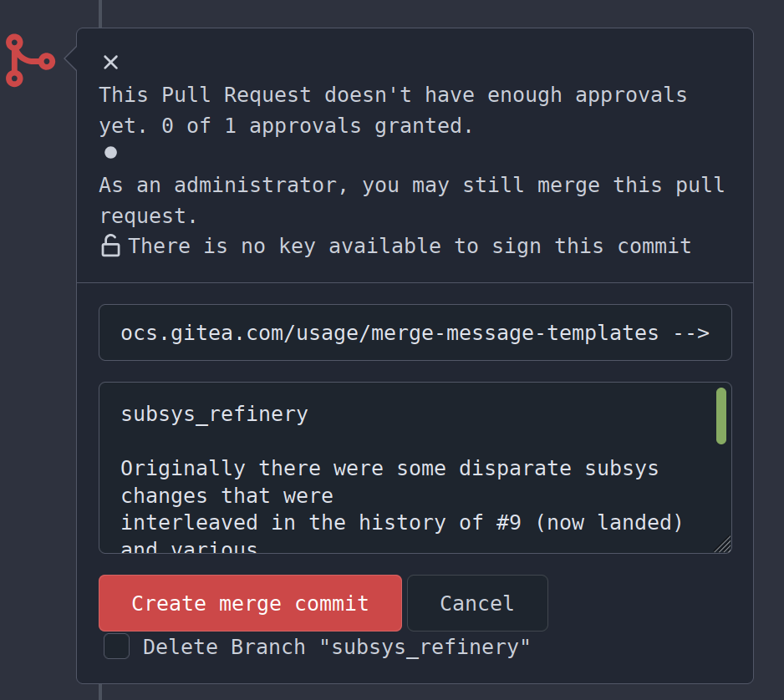Tick the Delete Branch checkbox
The image size is (784, 700).
click(116, 647)
